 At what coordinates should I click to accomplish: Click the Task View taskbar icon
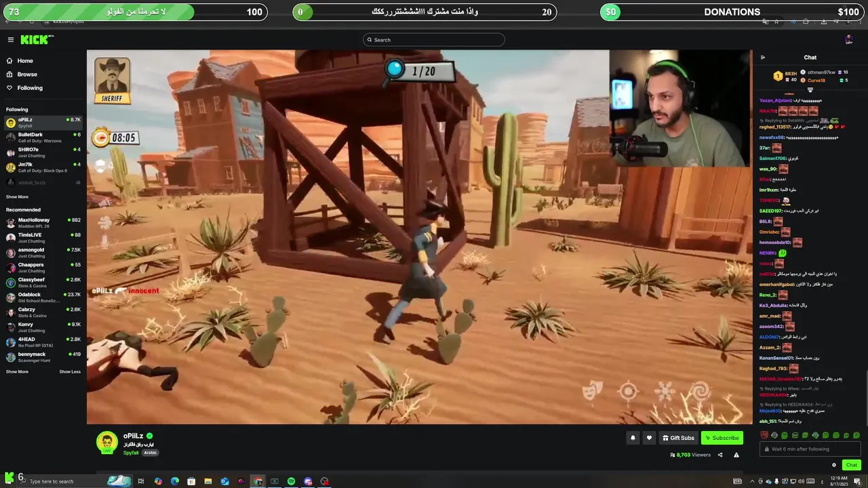141,481
